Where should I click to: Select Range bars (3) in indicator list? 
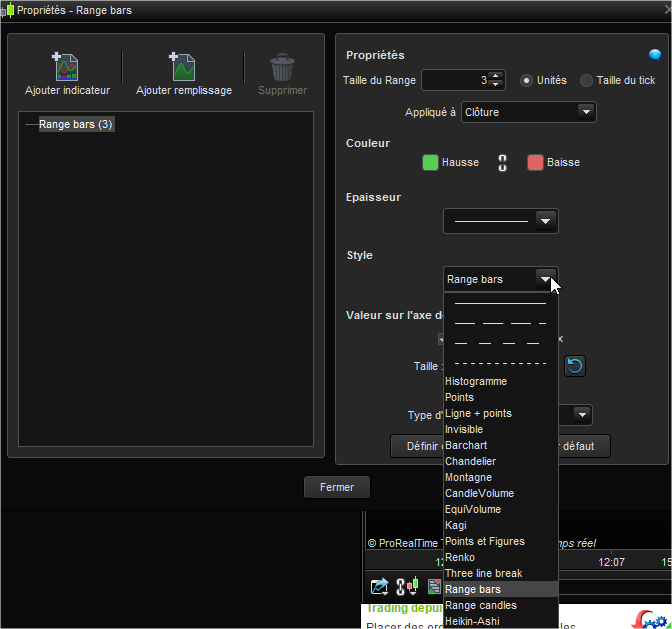[74, 125]
